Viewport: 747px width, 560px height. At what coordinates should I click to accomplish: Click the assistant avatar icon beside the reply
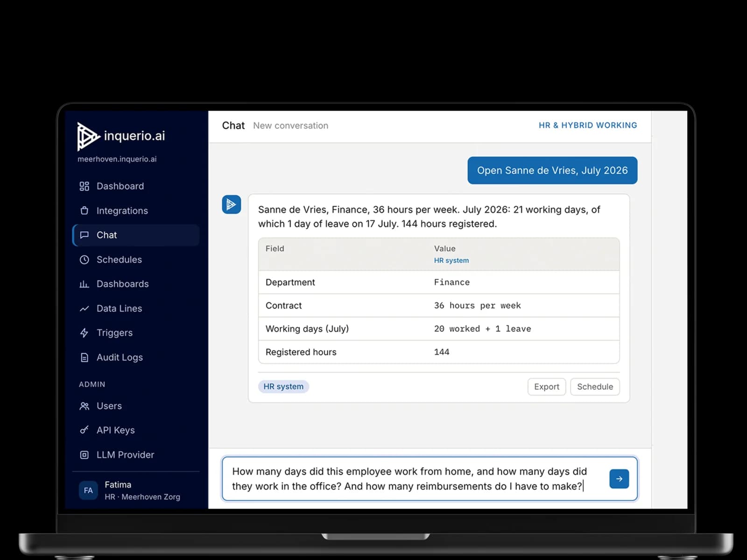pyautogui.click(x=232, y=204)
